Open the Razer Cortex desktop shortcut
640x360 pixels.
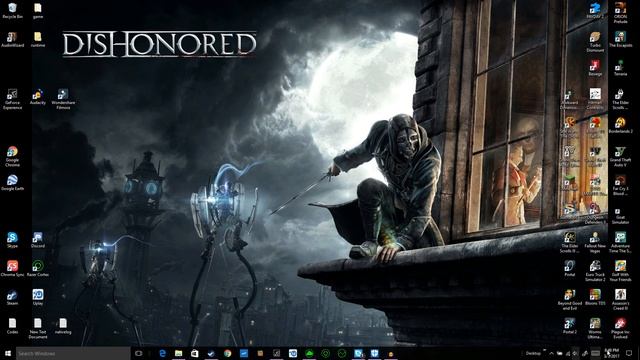[x=38, y=269]
